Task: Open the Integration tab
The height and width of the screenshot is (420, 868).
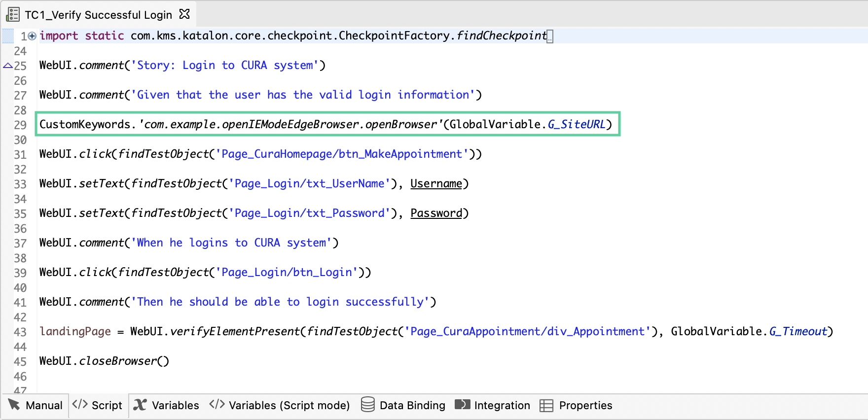Action: 492,405
